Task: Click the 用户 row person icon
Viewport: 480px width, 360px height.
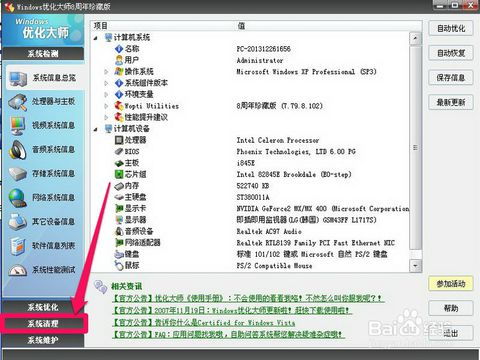Action: 119,60
